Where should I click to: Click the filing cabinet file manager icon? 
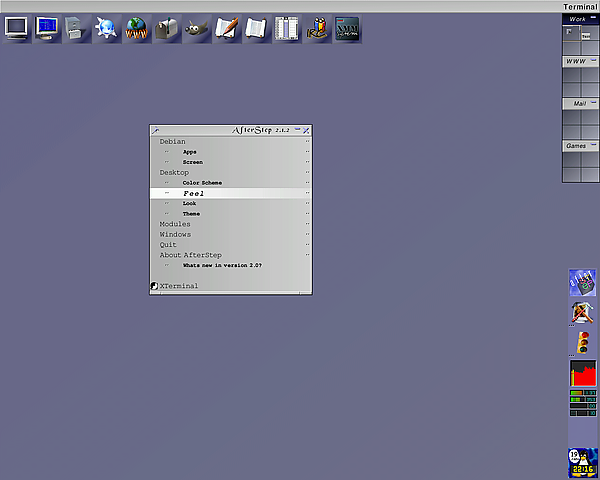point(77,29)
